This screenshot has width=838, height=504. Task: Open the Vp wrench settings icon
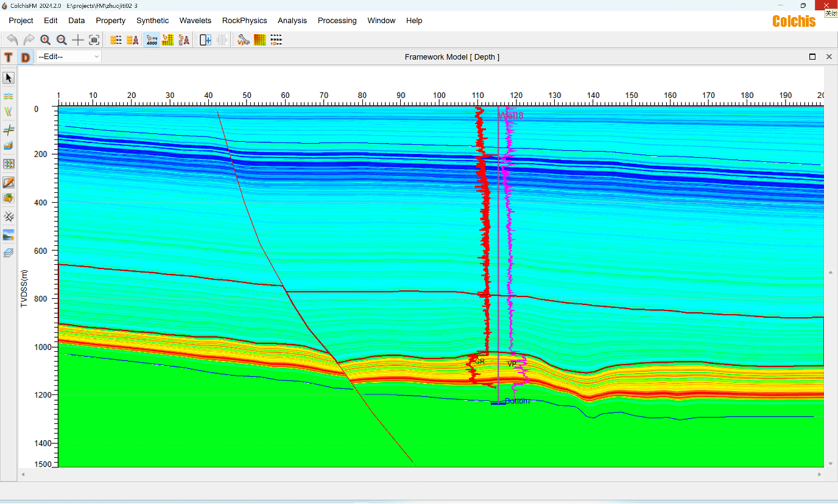[x=244, y=40]
